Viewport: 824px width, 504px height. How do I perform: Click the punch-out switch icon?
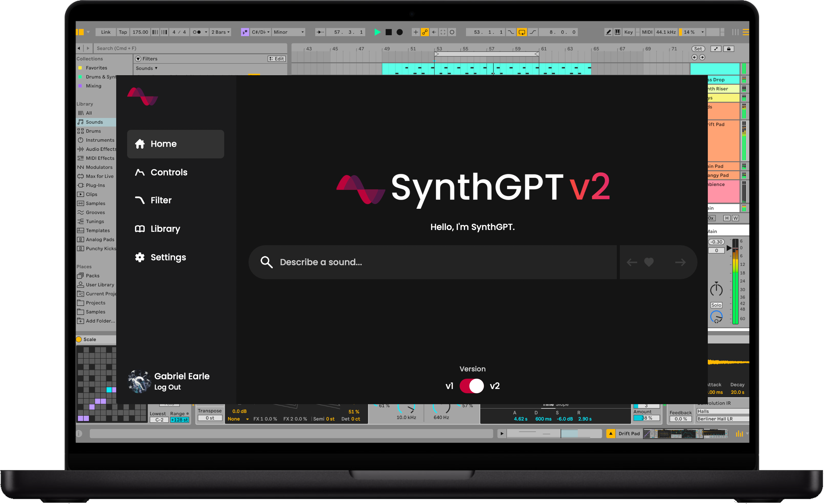pos(533,32)
